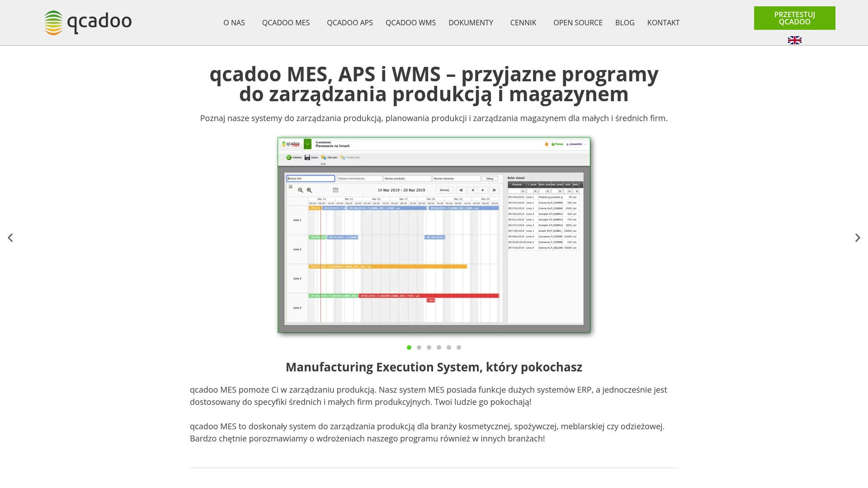This screenshot has width=868, height=488.
Task: Select the second carousel dot
Action: pyautogui.click(x=419, y=347)
